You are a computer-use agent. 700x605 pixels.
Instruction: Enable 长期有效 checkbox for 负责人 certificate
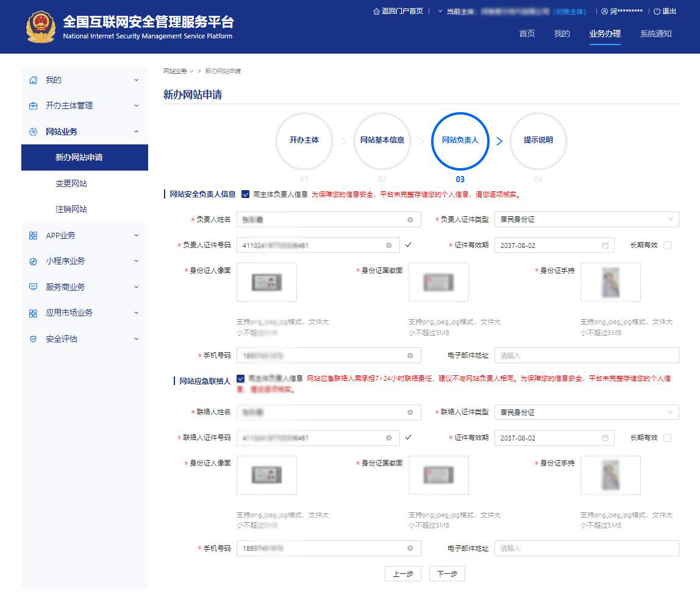[667, 246]
